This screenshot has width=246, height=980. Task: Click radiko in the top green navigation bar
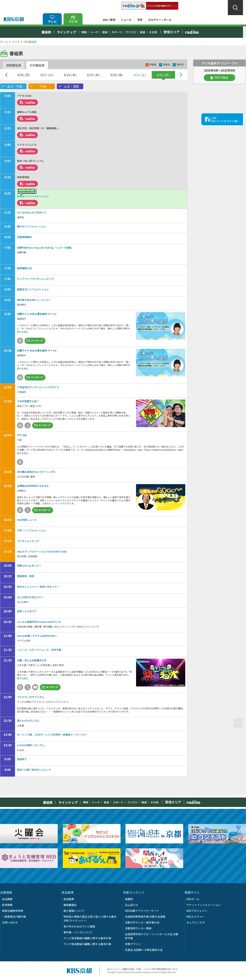click(x=192, y=32)
